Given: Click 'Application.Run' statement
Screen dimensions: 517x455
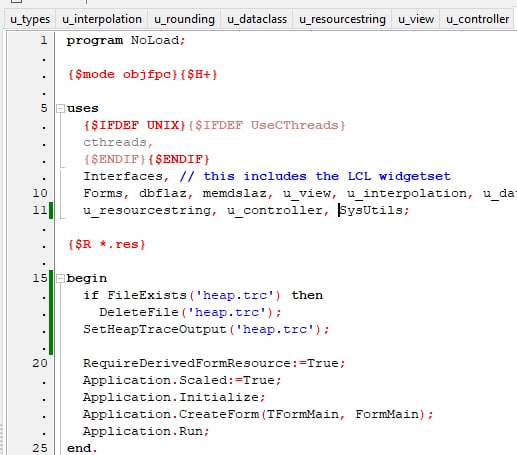Looking at the screenshot, I should tap(143, 431).
